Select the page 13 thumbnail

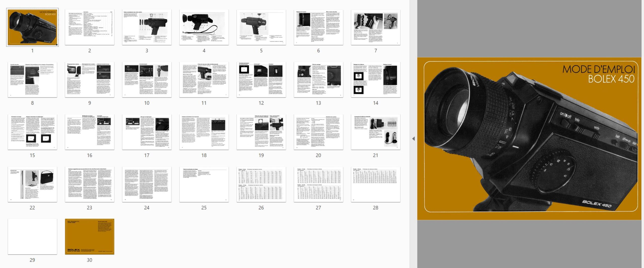tap(318, 80)
